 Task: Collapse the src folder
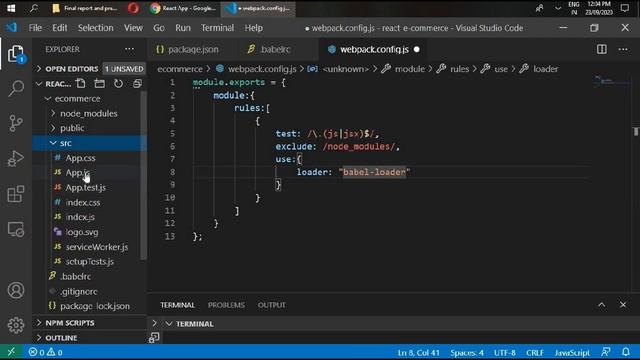pyautogui.click(x=90, y=143)
